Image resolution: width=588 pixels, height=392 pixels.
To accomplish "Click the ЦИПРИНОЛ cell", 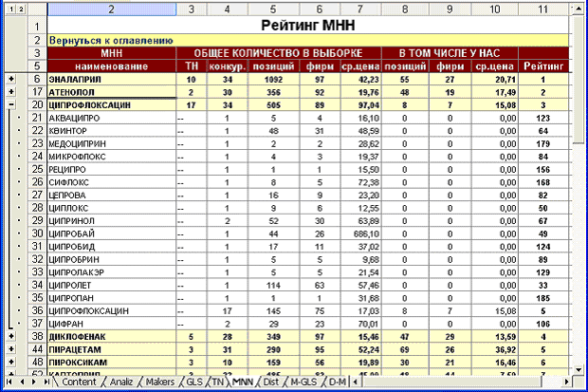I will [x=112, y=221].
